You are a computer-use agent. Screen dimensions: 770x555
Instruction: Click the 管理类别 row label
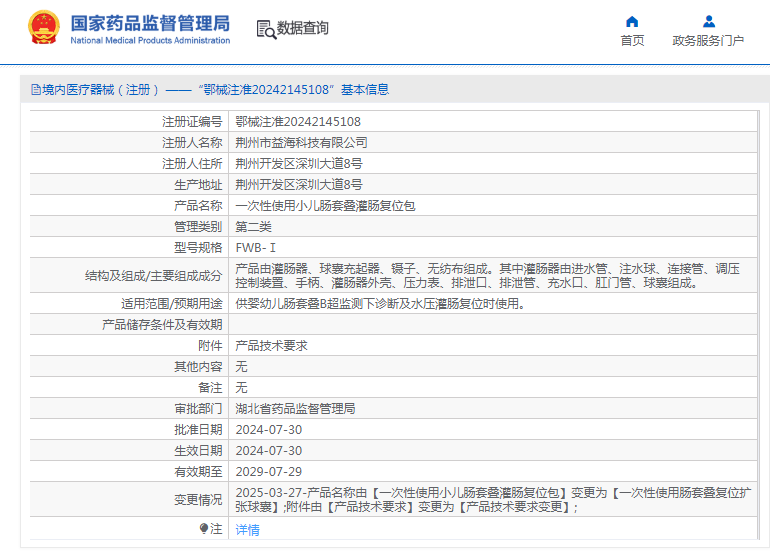coord(198,226)
